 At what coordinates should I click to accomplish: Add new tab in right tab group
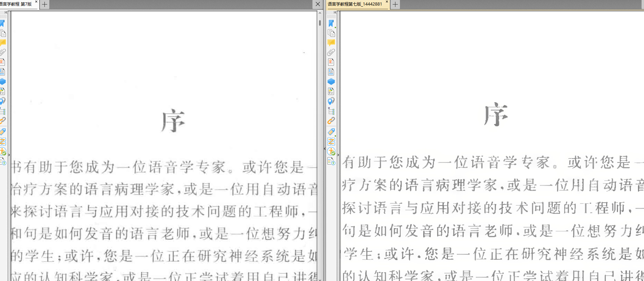[x=395, y=5]
